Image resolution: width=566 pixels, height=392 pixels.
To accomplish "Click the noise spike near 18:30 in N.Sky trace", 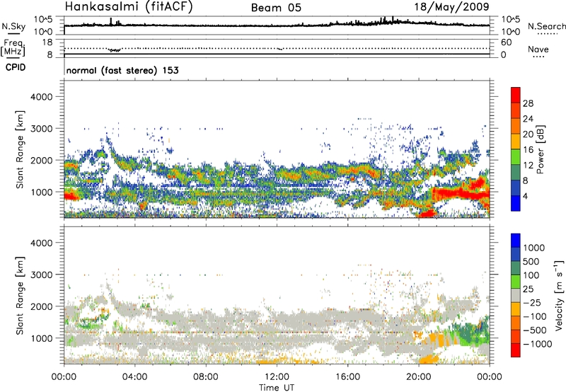I will (x=393, y=20).
